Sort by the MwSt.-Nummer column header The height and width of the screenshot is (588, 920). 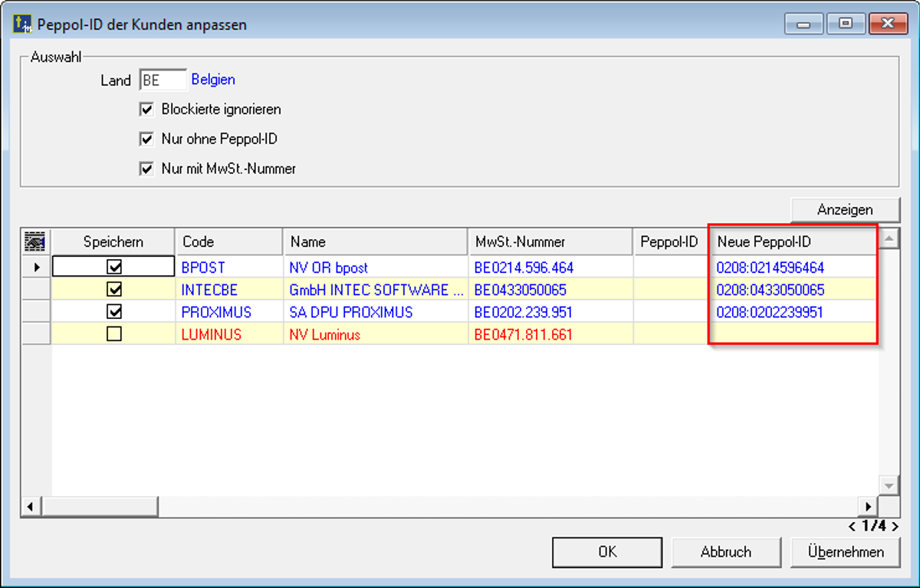point(549,241)
